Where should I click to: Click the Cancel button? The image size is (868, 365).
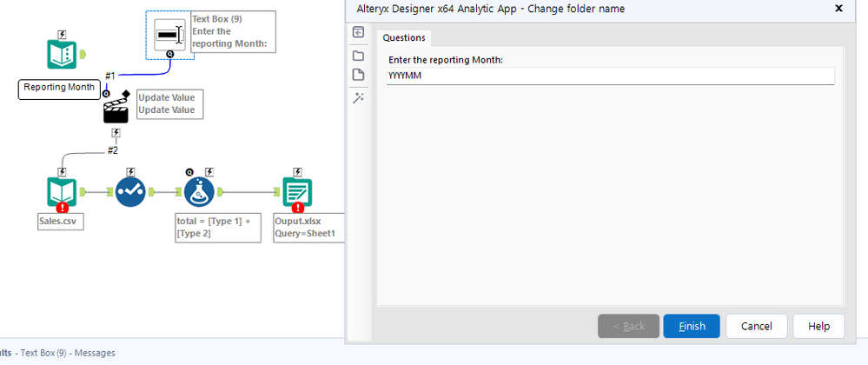[756, 326]
